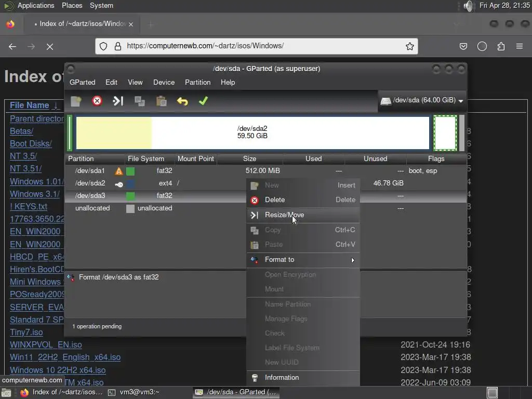Image resolution: width=532 pixels, height=399 pixels.
Task: Open the View menu in GParted
Action: 135,83
